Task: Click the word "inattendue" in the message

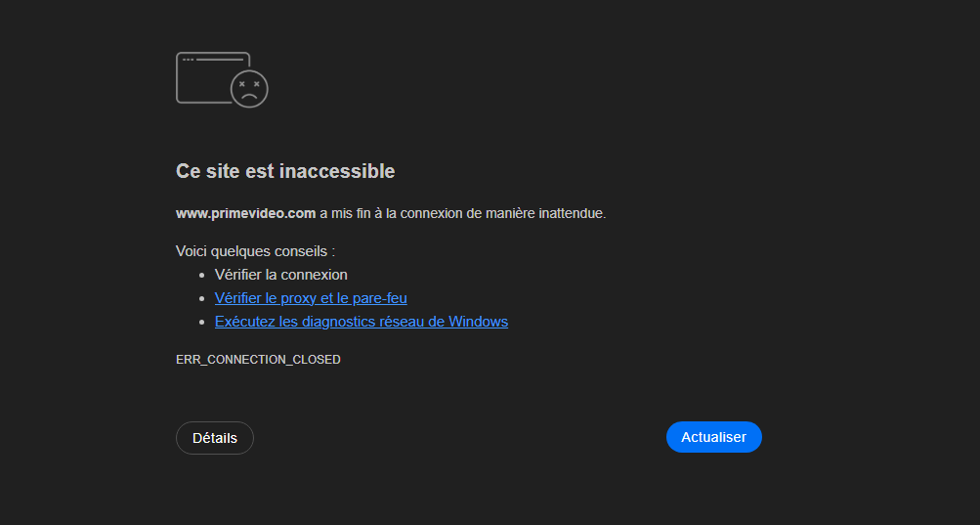Action: (572, 213)
